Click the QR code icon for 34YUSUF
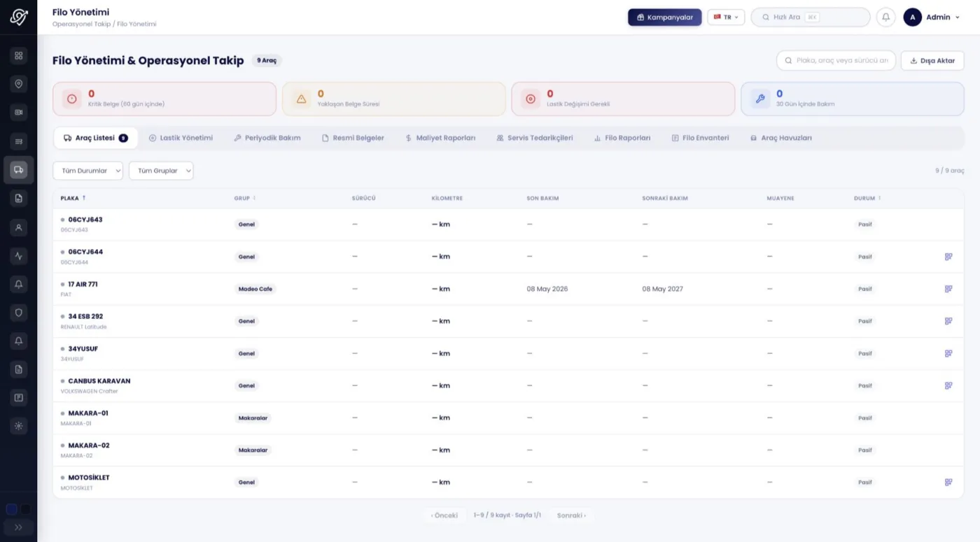The width and height of the screenshot is (980, 542). coord(948,353)
